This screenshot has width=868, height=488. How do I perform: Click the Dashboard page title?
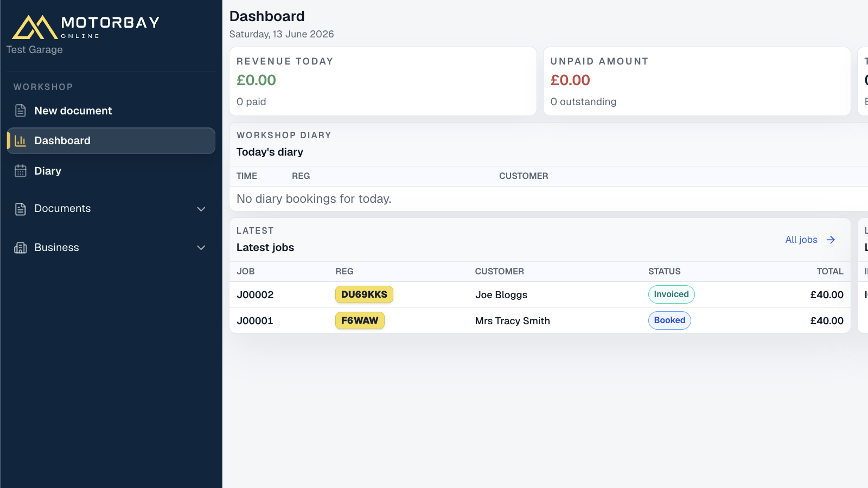click(267, 16)
